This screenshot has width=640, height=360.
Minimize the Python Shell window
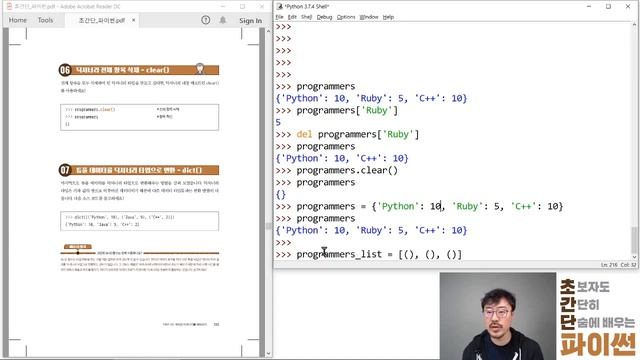589,6
